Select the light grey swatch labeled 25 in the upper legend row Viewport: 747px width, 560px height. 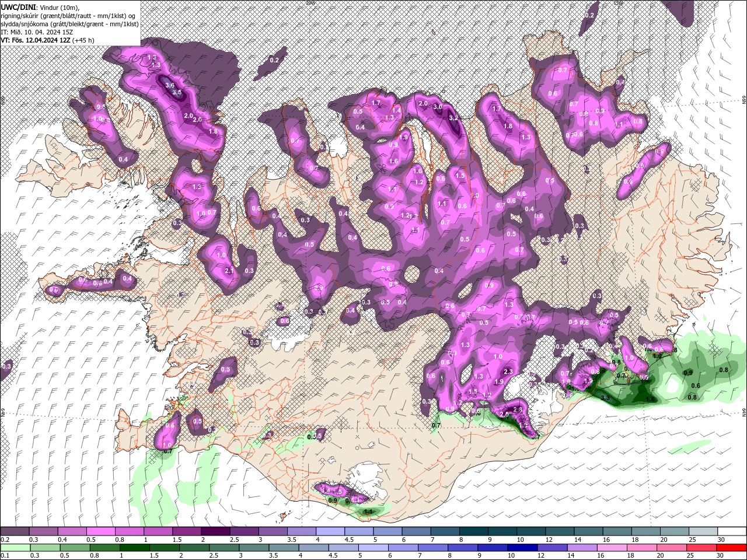pyautogui.click(x=703, y=531)
